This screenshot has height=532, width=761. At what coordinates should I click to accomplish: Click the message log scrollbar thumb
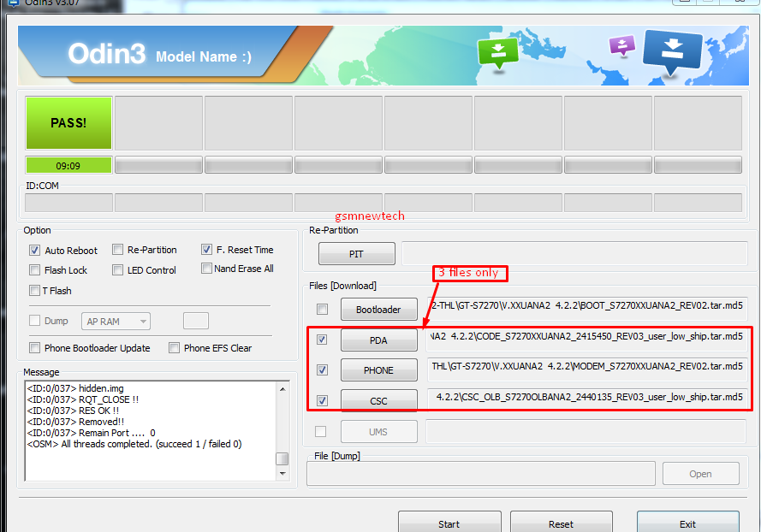click(x=282, y=458)
